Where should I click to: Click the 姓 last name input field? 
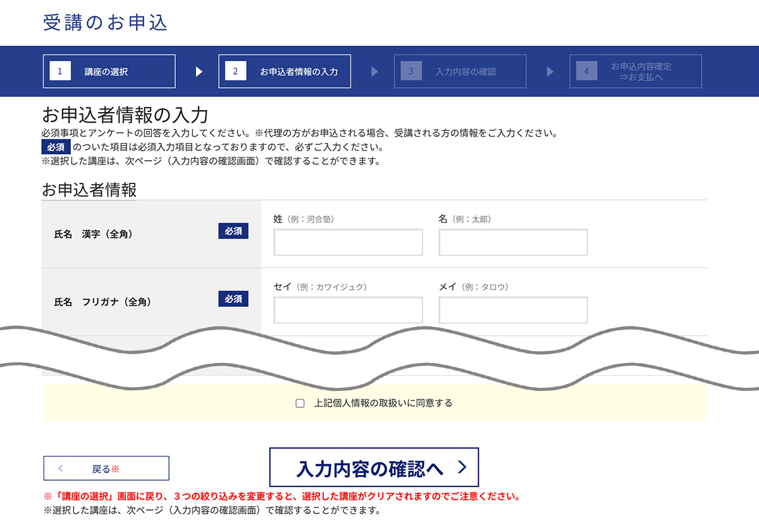click(x=348, y=242)
